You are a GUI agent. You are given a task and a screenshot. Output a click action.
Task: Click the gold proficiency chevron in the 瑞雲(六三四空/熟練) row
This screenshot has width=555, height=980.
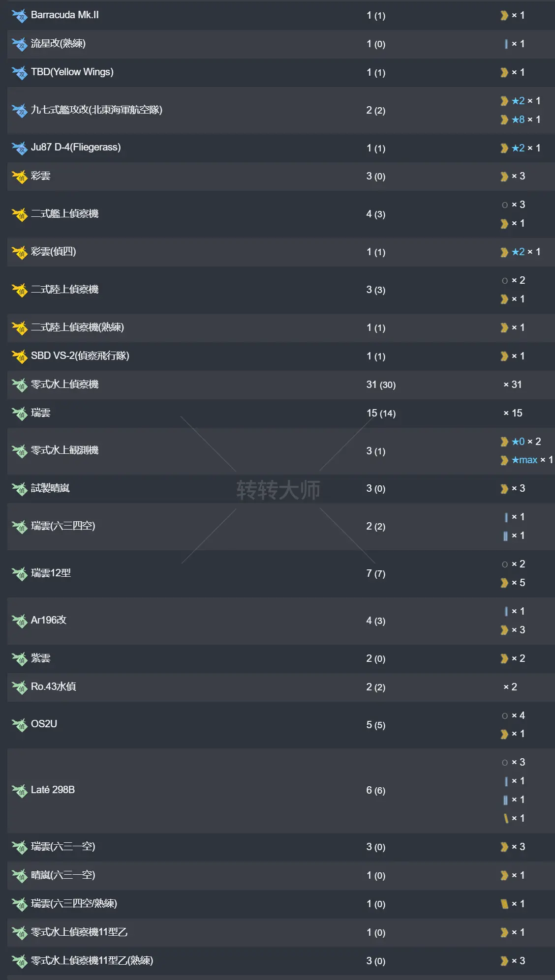pos(504,904)
